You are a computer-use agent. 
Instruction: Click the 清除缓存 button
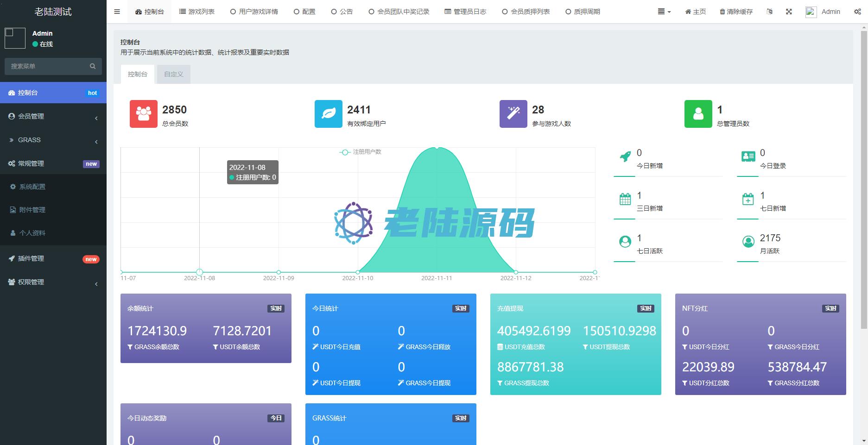(x=736, y=12)
